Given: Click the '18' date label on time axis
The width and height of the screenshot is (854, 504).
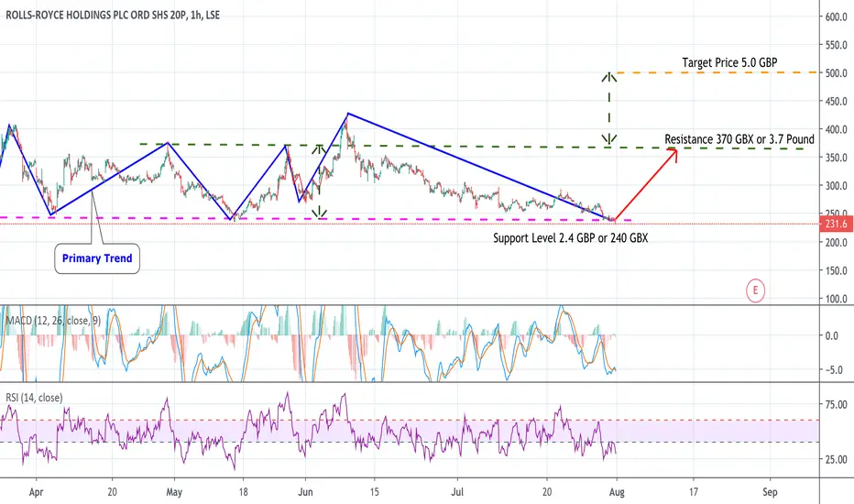Looking at the screenshot, I should [x=243, y=493].
